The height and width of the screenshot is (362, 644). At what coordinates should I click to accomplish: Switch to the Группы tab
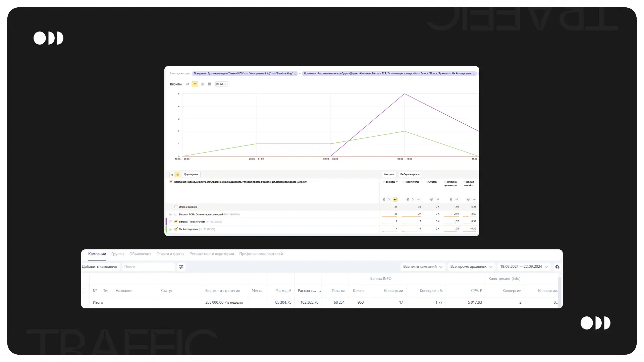117,254
